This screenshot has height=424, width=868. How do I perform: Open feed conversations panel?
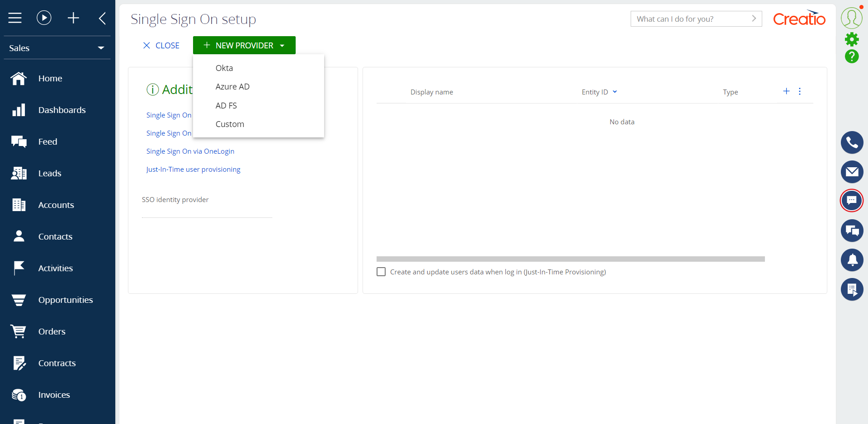852,231
